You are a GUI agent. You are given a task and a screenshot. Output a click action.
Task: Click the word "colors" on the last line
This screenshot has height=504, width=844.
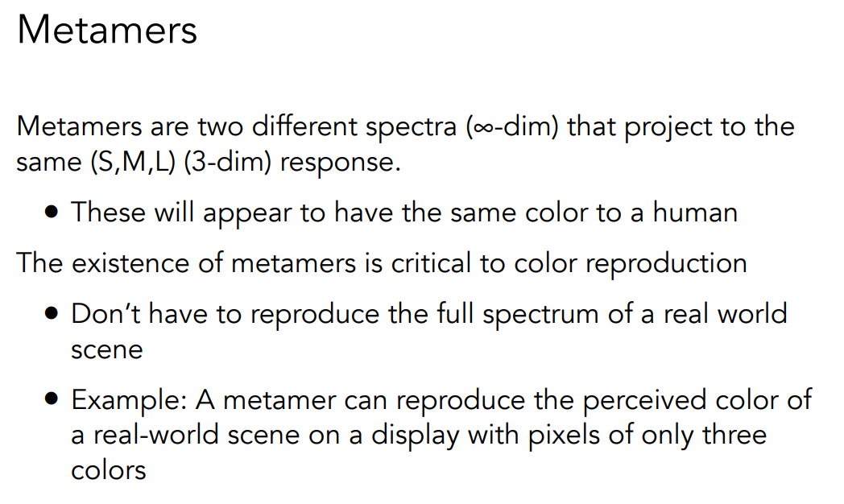[109, 469]
